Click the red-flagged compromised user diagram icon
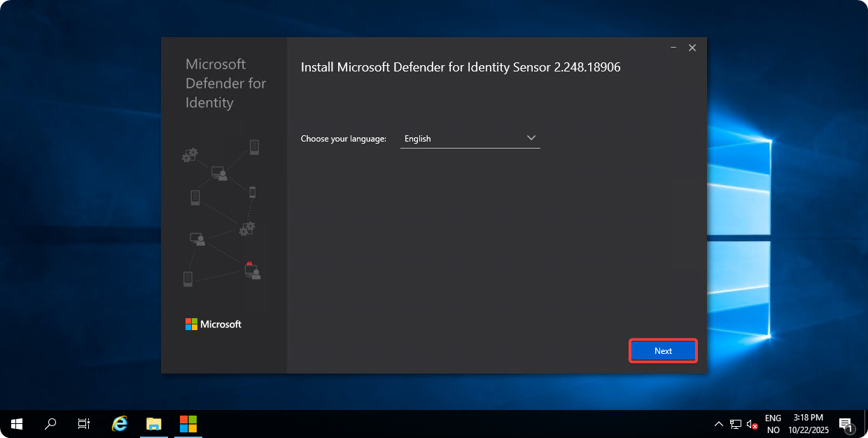 click(252, 270)
